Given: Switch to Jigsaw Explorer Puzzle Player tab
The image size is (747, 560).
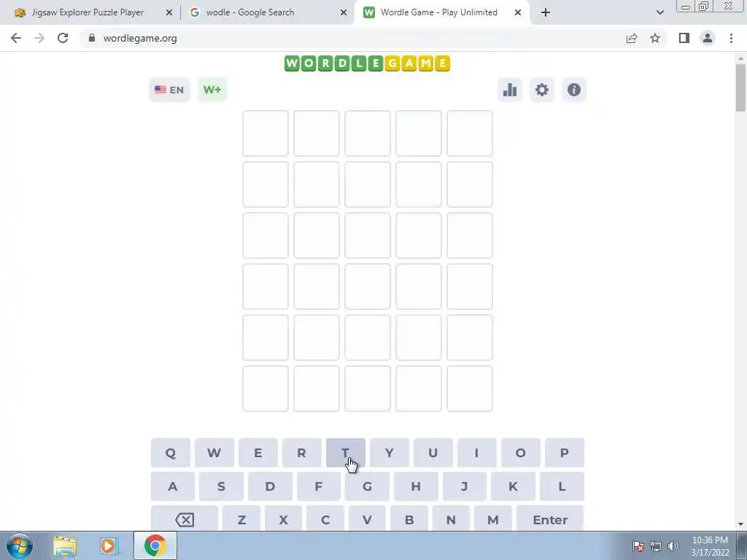Looking at the screenshot, I should pyautogui.click(x=88, y=12).
